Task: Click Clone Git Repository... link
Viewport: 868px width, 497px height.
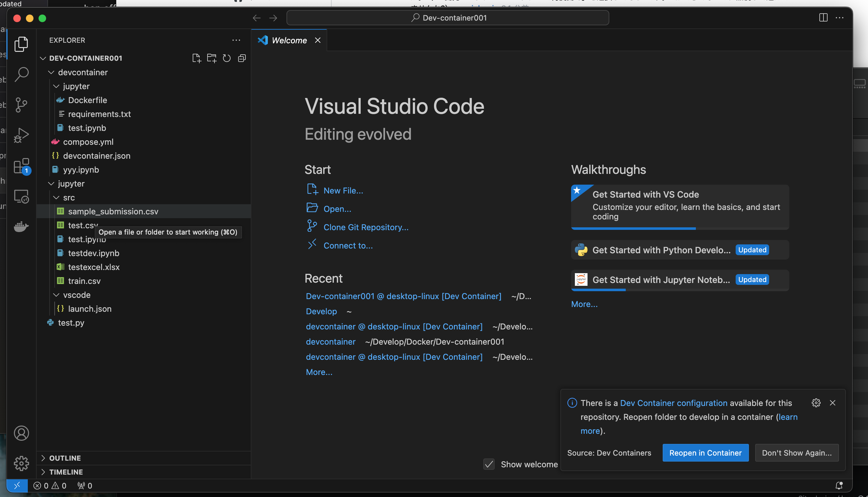Action: [x=366, y=227]
